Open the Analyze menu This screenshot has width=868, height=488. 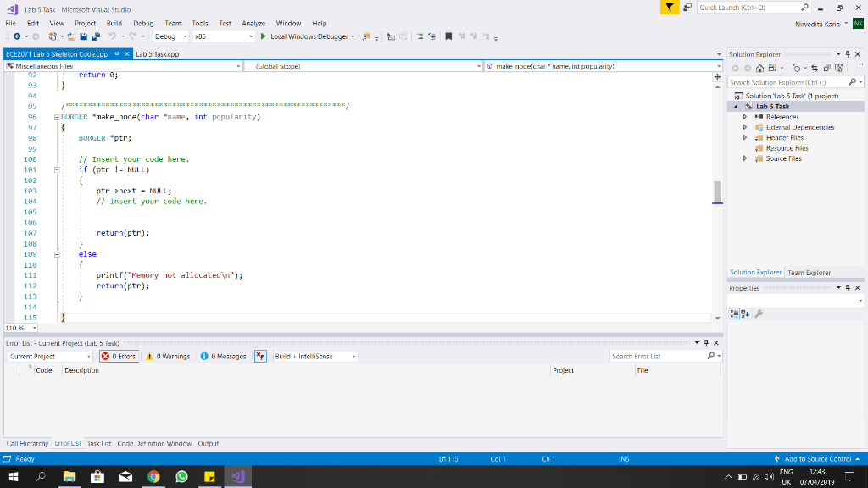coord(253,23)
